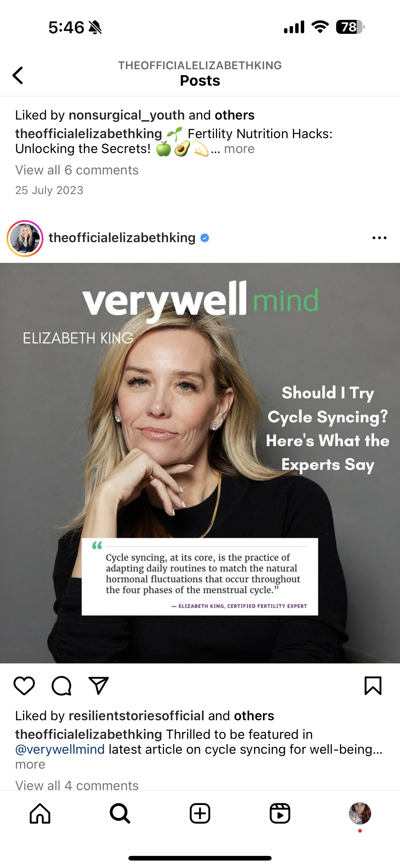
Task: Go back using the left chevron arrow
Action: [18, 75]
